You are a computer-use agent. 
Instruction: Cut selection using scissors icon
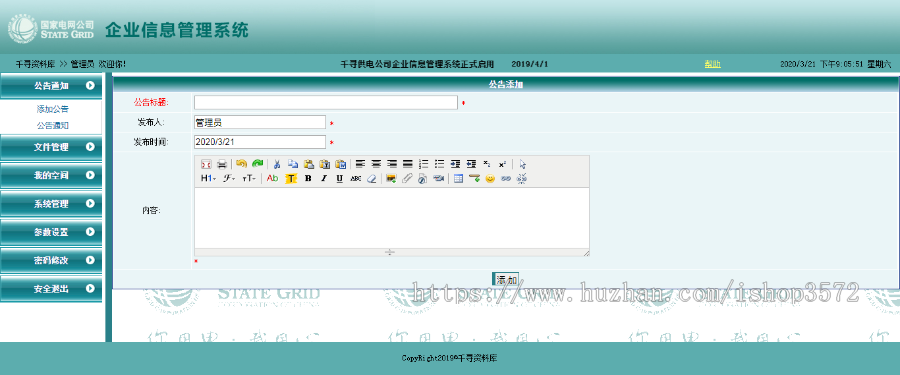tap(277, 164)
